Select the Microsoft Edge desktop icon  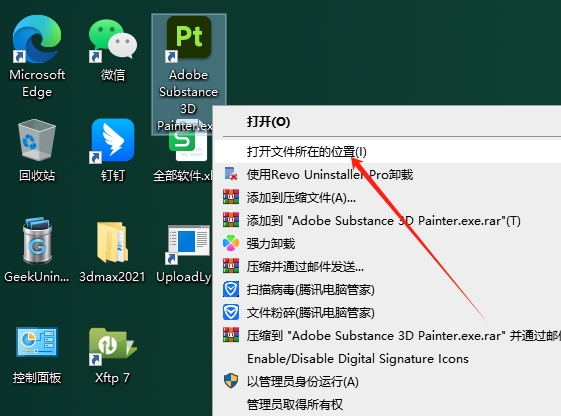(37, 39)
